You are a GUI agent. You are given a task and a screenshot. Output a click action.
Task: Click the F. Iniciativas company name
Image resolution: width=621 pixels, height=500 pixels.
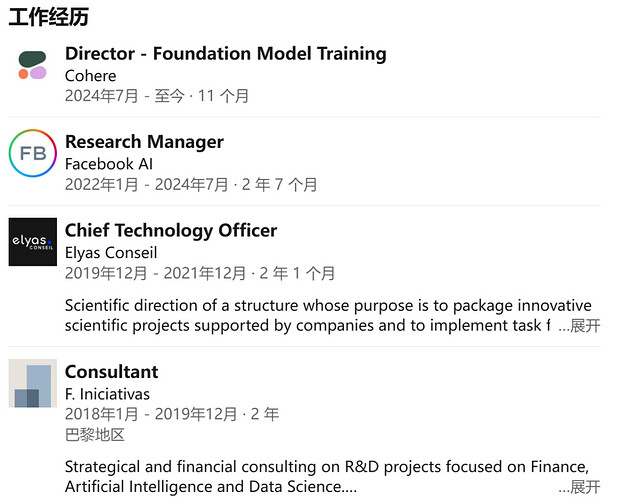coord(107,394)
